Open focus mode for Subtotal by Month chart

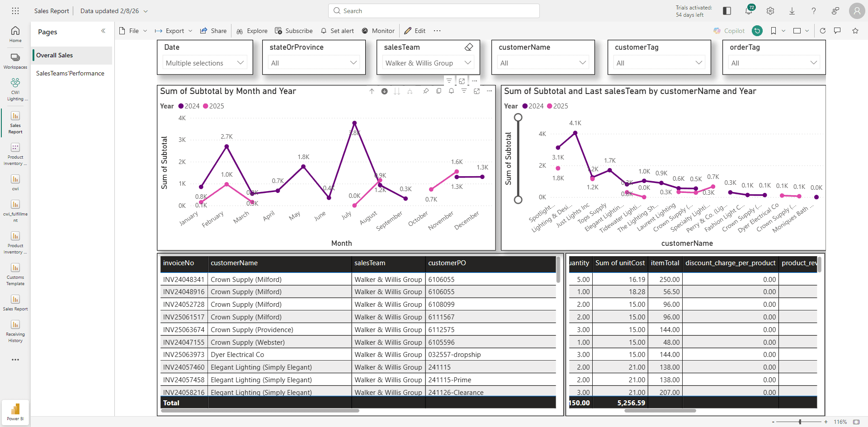click(476, 91)
